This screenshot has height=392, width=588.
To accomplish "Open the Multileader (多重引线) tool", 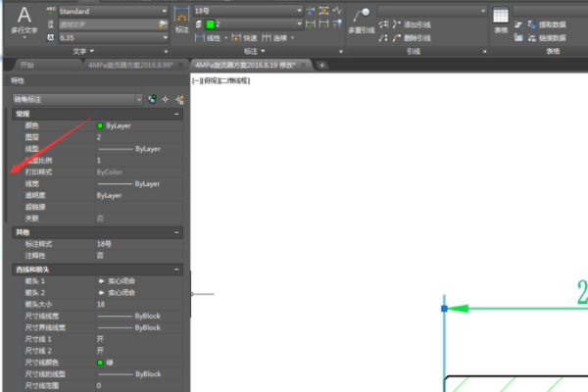I will [362, 21].
